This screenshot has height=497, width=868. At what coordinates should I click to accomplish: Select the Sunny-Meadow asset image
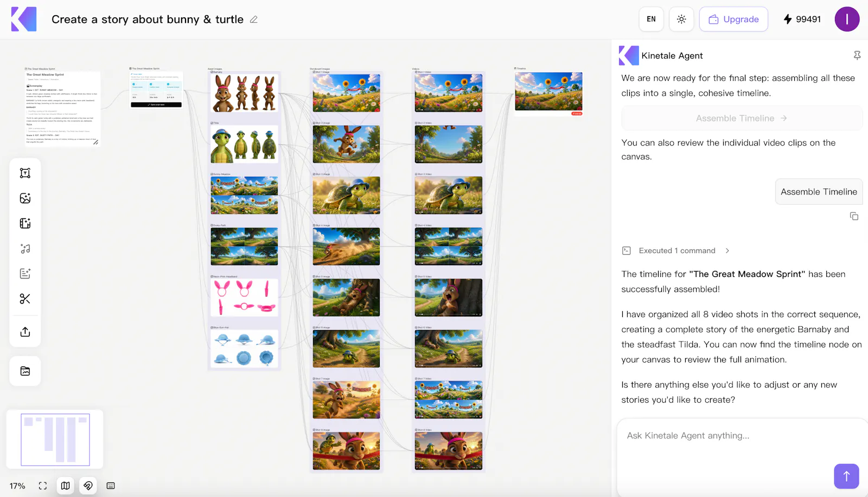(244, 195)
